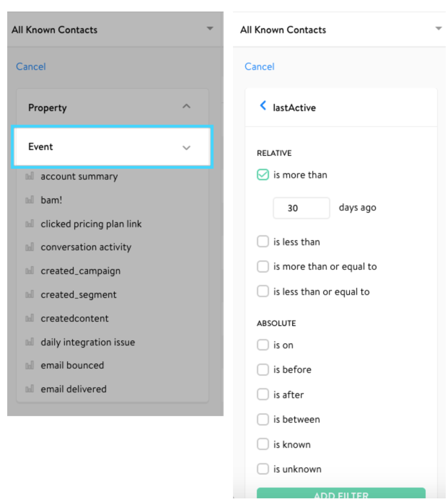Image resolution: width=448 pixels, height=502 pixels.
Task: Tick the 'is unknown' checkbox
Action: tap(263, 469)
